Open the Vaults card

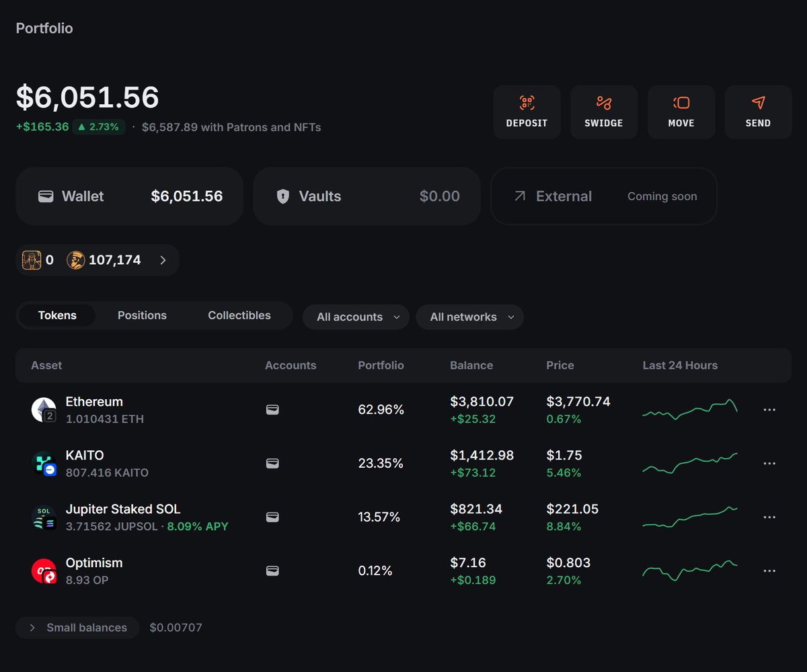pos(367,196)
